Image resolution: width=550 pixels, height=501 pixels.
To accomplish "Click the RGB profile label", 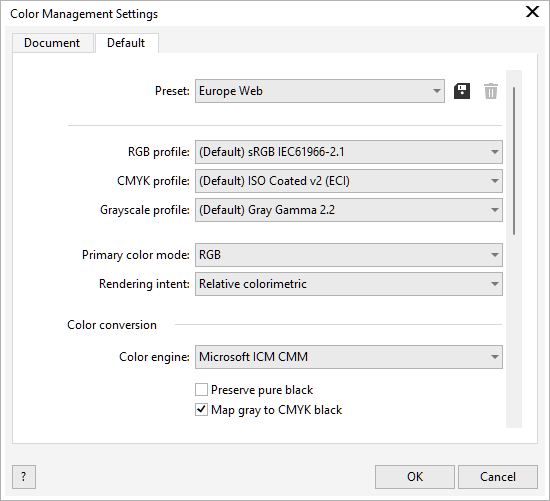I will [159, 152].
